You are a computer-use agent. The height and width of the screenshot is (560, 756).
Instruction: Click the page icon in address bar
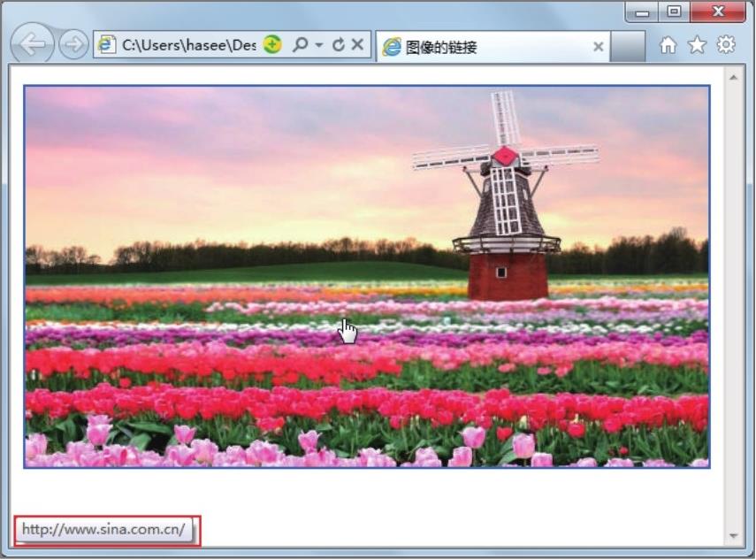[107, 45]
